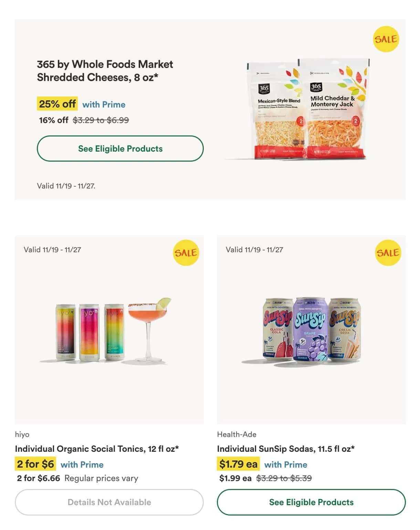Click the $1.79 ea Prime price tag
This screenshot has width=420, height=530.
(x=238, y=464)
